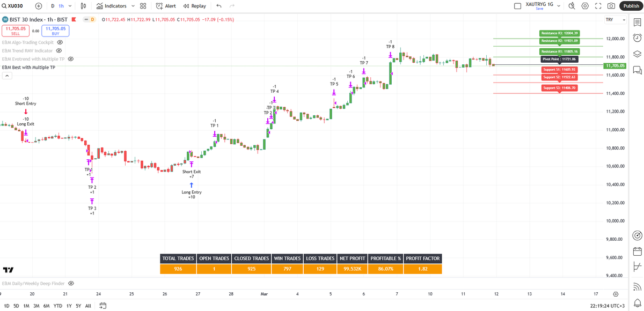644x311 pixels.
Task: Open time axis settings gear icon
Action: click(x=616, y=294)
